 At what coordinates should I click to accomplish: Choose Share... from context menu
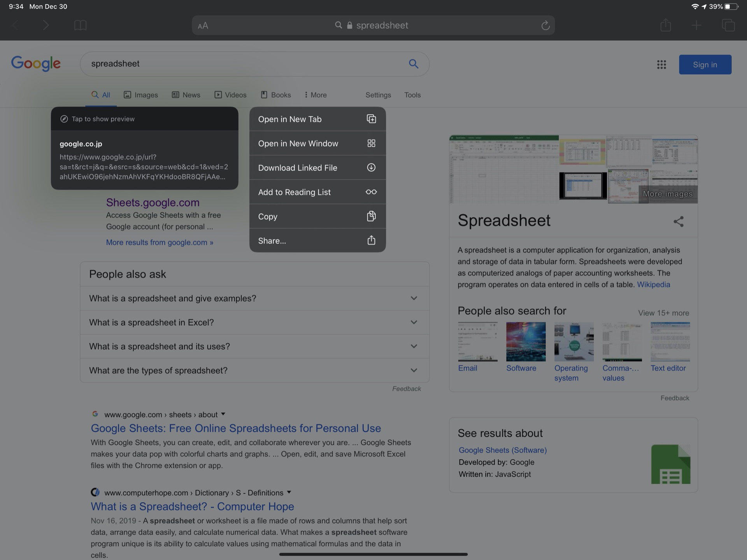click(x=317, y=241)
